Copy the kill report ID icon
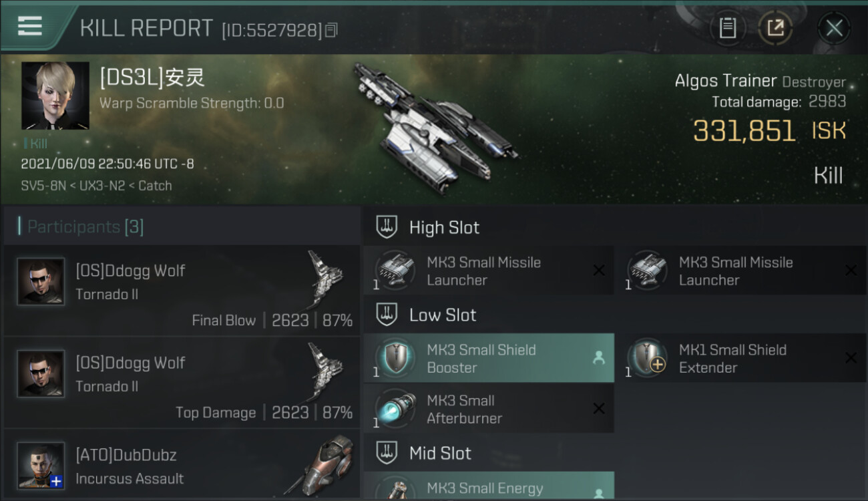868x501 pixels. pos(331,30)
